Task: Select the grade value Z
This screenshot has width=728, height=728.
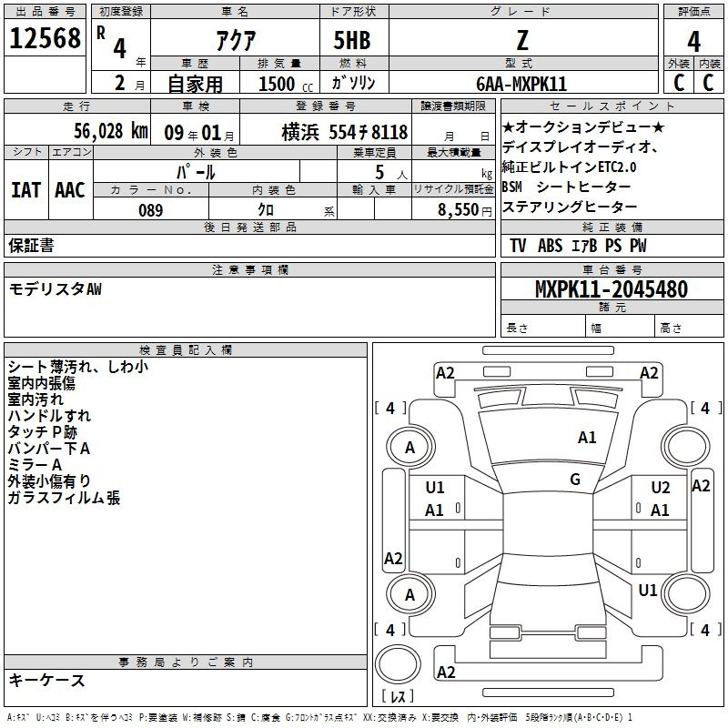Action: click(521, 40)
